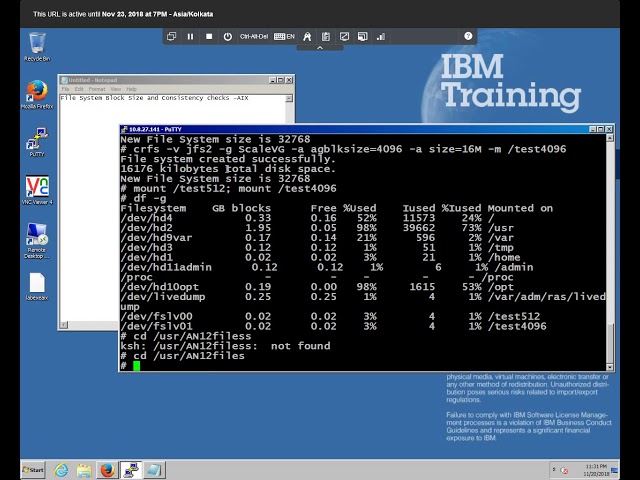Screen dimensions: 640x480
Task: Click Notepad vertical scrollbar up arrow
Action: [289, 98]
